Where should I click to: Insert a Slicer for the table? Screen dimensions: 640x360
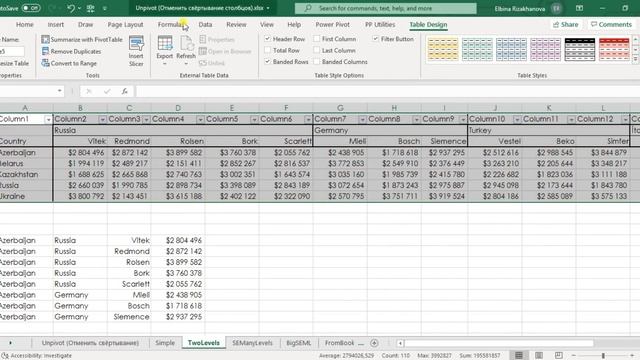[136, 51]
